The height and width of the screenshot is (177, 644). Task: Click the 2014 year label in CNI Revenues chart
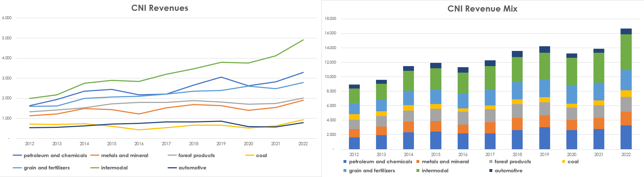(84, 143)
